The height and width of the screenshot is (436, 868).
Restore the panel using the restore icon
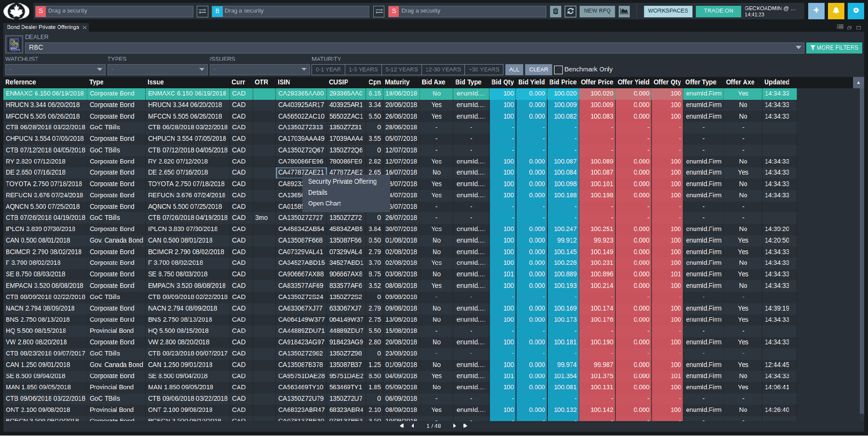pos(850,27)
